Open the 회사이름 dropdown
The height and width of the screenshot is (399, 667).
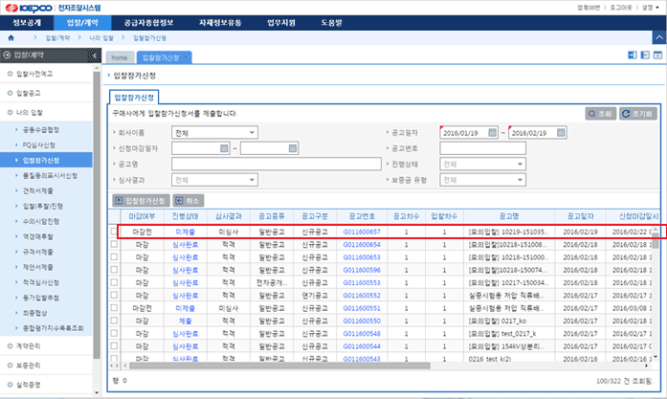coord(214,133)
